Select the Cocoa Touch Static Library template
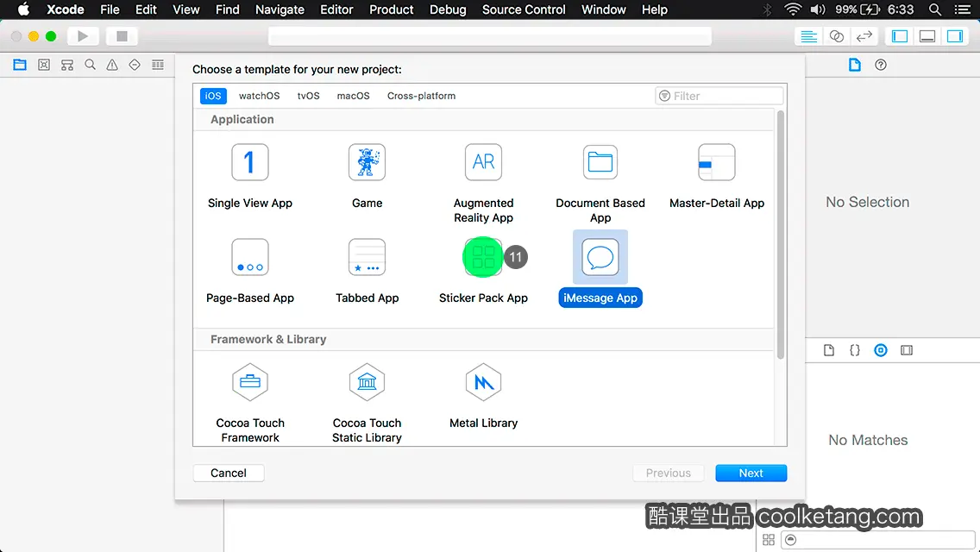This screenshot has height=552, width=980. pos(367,403)
